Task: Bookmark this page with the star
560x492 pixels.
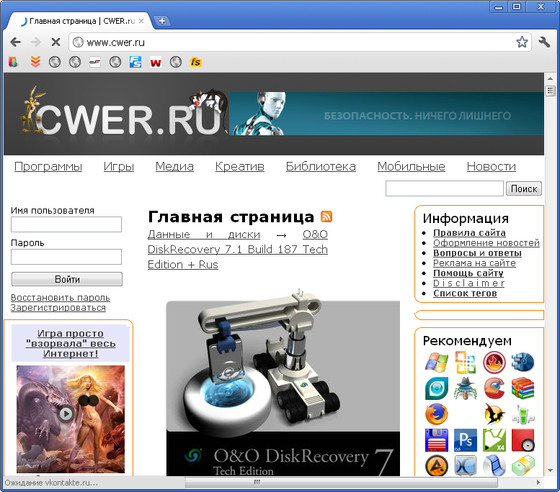Action: (x=522, y=42)
